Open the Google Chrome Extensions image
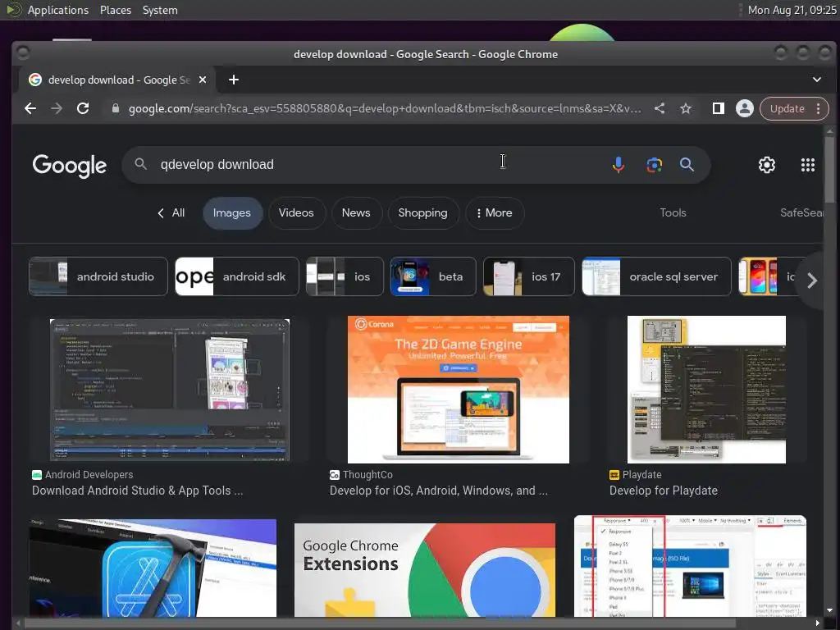This screenshot has height=630, width=840. tap(425, 570)
